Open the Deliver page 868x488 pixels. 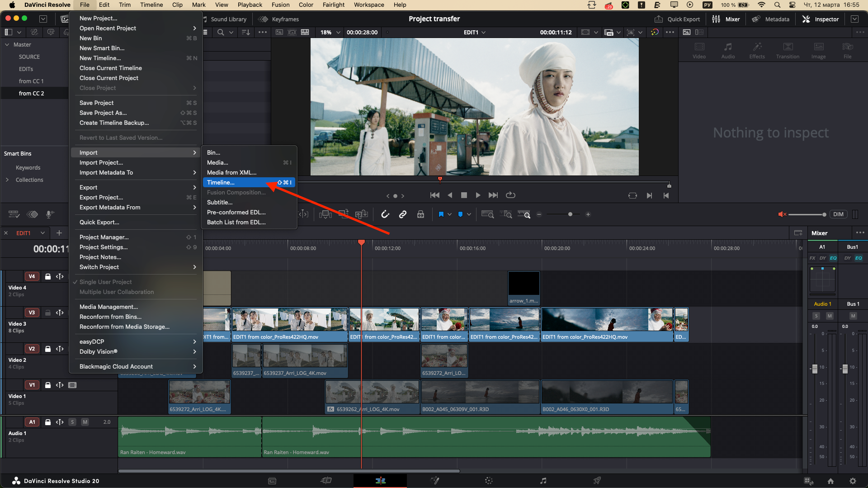[597, 481]
